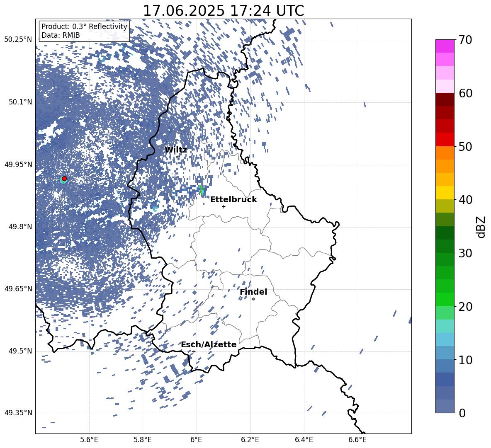Click the olive colorbar segment below 40
This screenshot has width=491, height=448.
445,206
